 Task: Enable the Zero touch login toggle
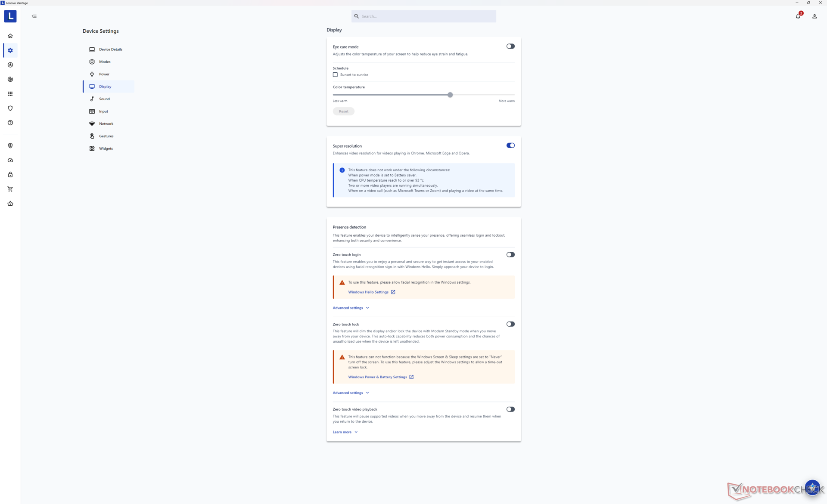click(x=509, y=254)
